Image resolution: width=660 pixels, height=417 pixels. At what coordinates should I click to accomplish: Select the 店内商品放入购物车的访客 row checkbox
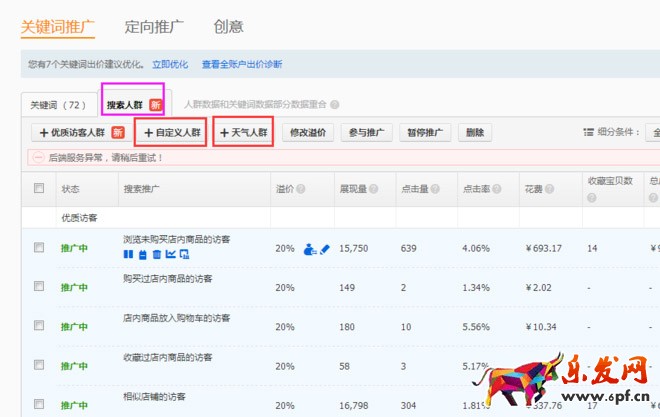point(39,326)
